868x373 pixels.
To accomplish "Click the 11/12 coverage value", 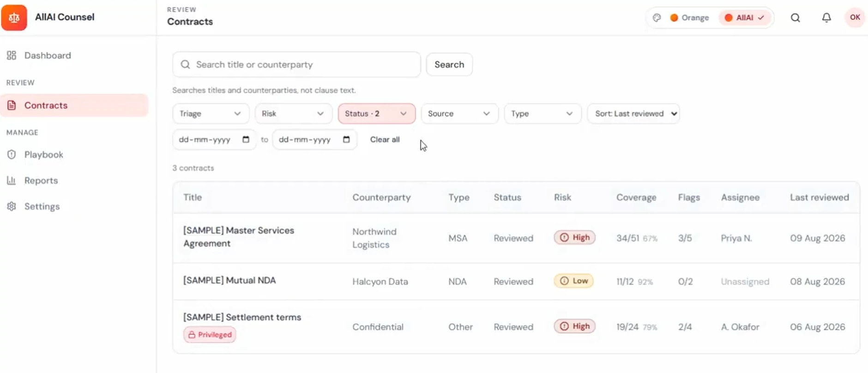I will coord(625,282).
